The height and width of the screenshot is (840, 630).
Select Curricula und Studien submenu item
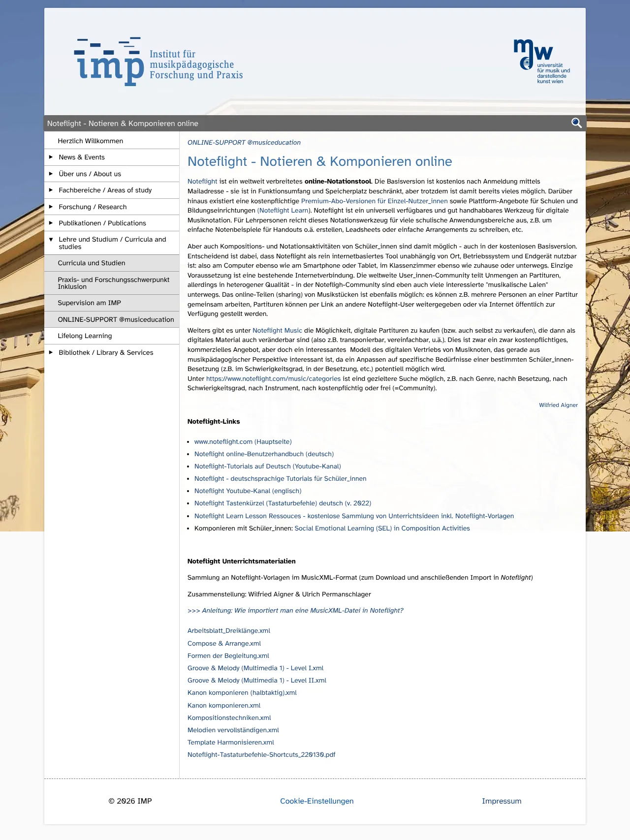(x=92, y=263)
